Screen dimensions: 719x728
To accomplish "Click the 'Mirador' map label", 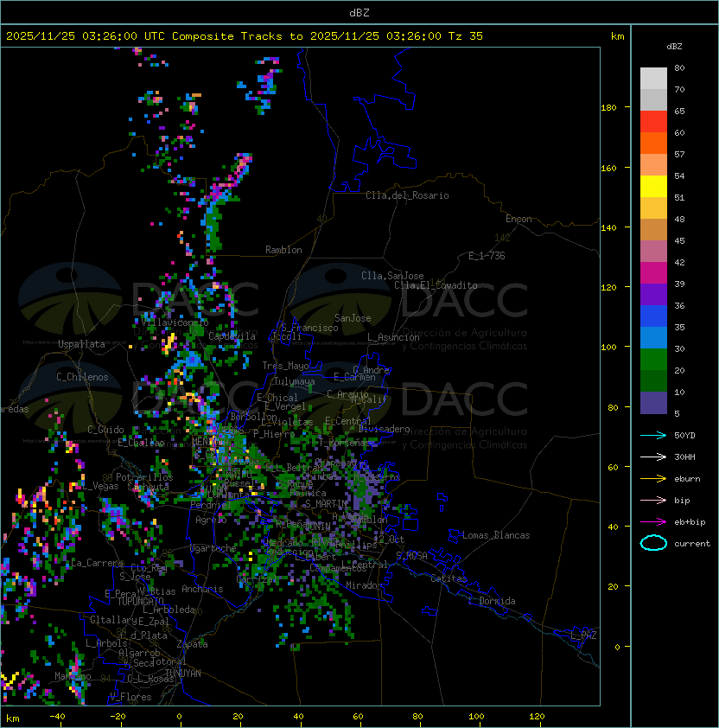I will (365, 585).
